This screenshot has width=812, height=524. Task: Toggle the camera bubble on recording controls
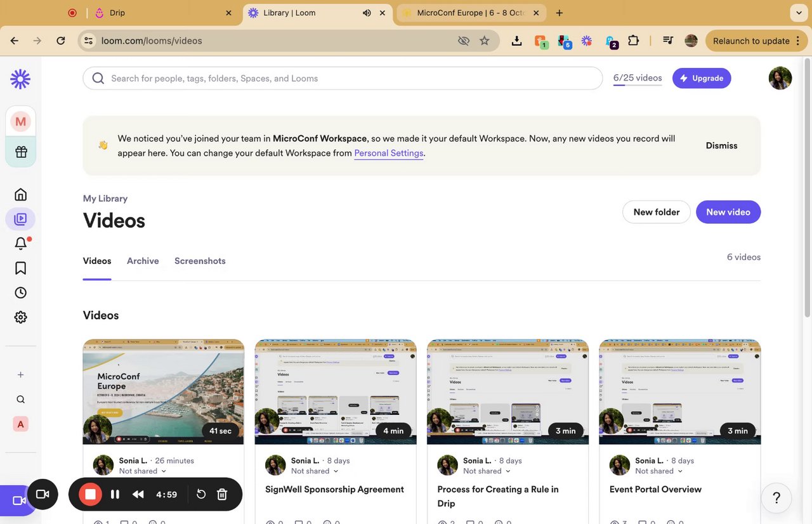[x=43, y=494]
